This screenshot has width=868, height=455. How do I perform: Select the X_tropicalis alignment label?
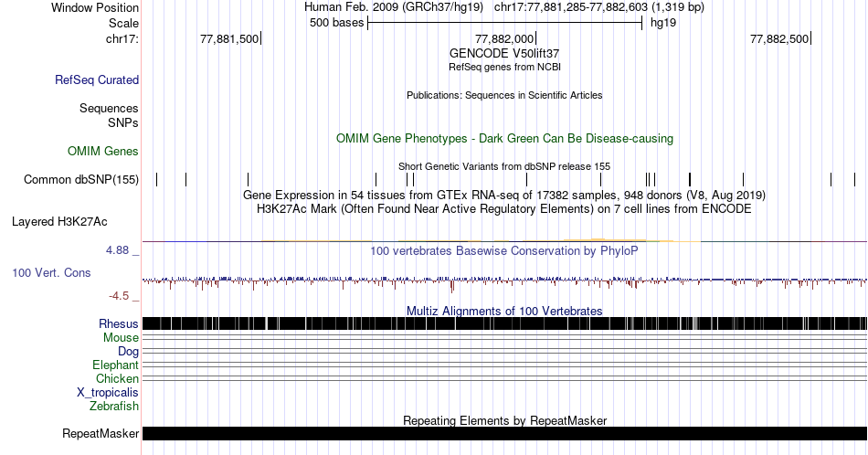coord(108,393)
